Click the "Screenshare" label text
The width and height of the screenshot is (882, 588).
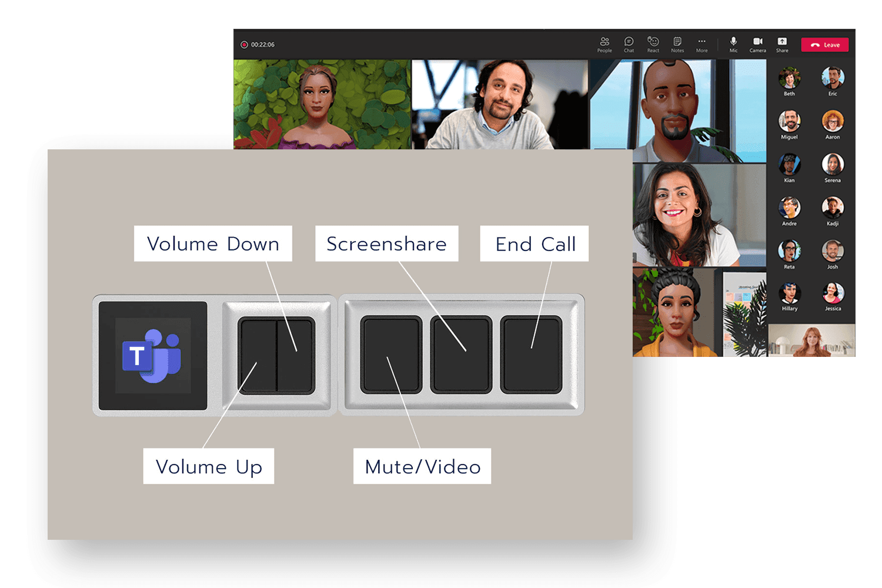point(386,244)
